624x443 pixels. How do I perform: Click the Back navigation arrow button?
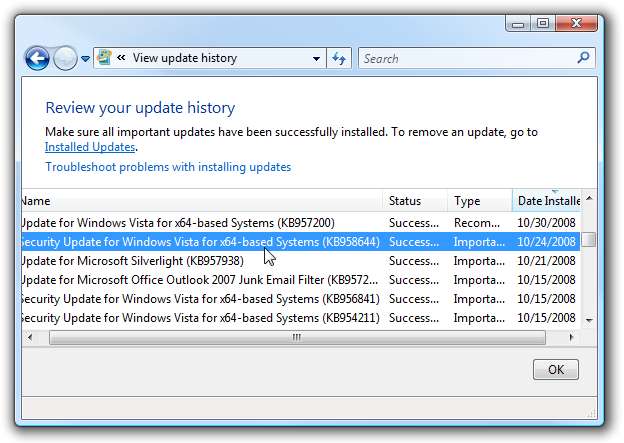pos(37,59)
